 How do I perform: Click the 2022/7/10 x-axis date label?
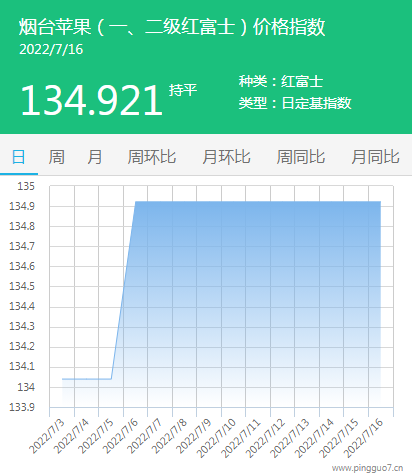tap(216, 438)
